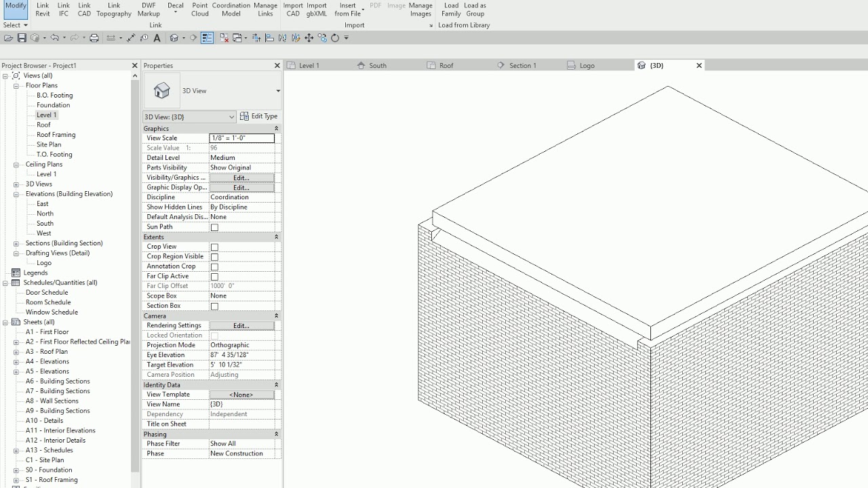Viewport: 868px width, 488px height.
Task: Click the Section tool icon in quick access toolbar
Action: point(193,38)
